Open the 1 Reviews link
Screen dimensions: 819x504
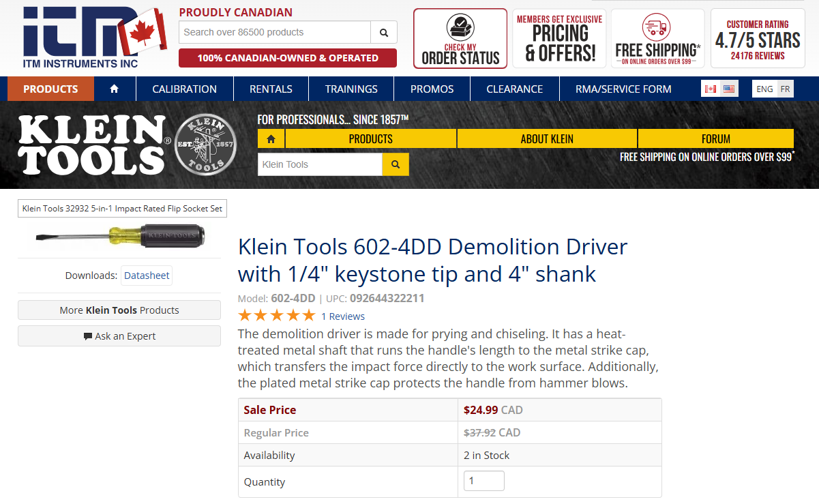click(x=342, y=316)
